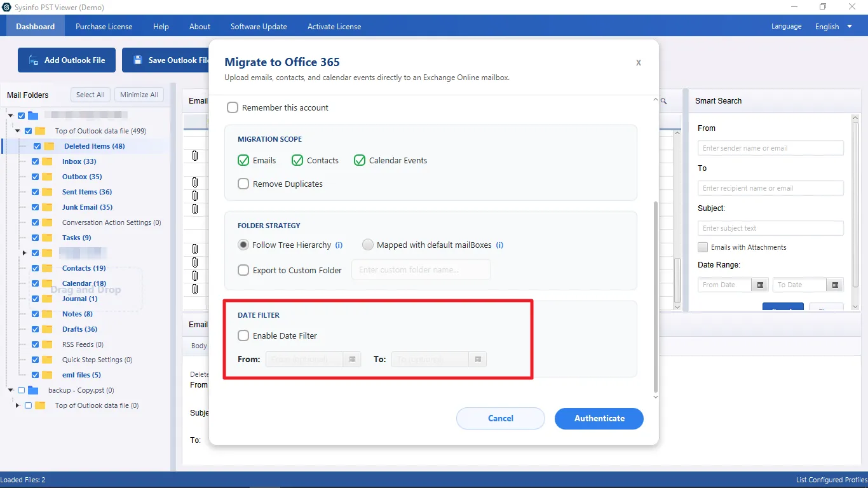
Task: Show info for Follow Tree Hierarchy option
Action: point(339,245)
